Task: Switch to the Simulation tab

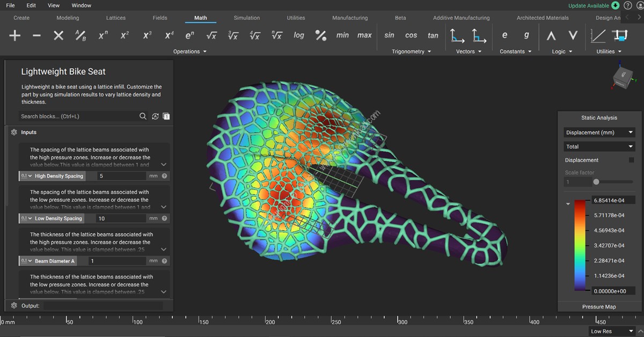Action: coord(247,18)
